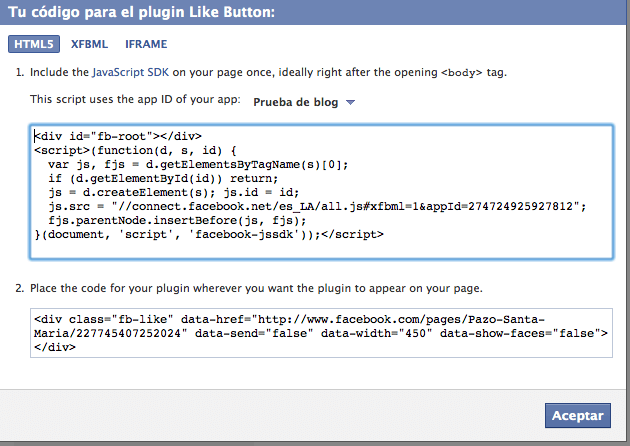Click the step 2 instruction text
The image size is (630, 446).
pos(256,288)
